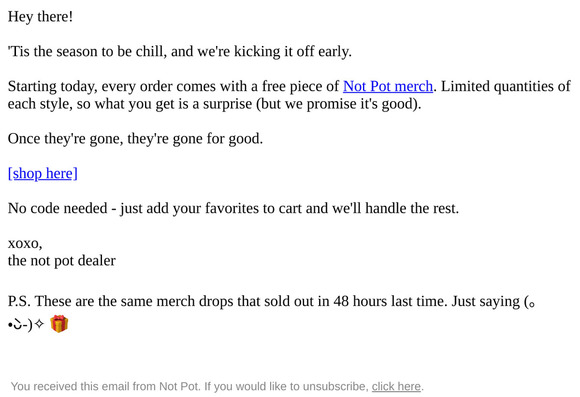Click 'the not pot dealer' signature
Viewport: 580px width, 397px height.
(62, 260)
